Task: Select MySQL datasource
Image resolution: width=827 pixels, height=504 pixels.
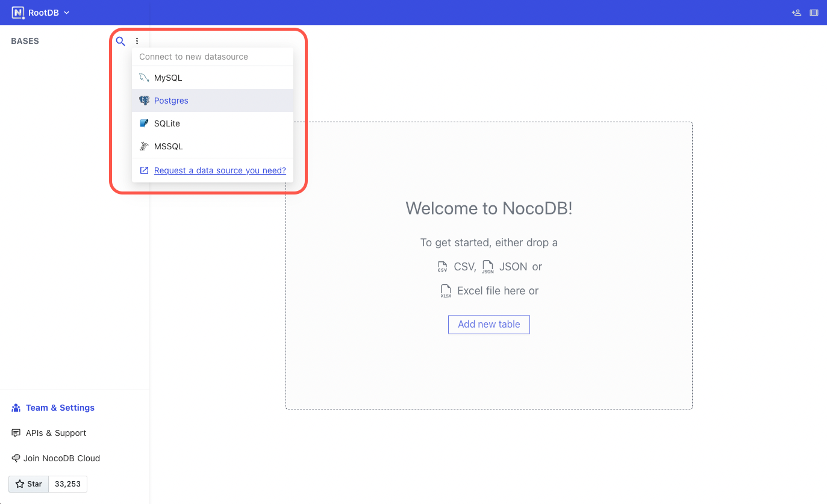Action: click(213, 78)
